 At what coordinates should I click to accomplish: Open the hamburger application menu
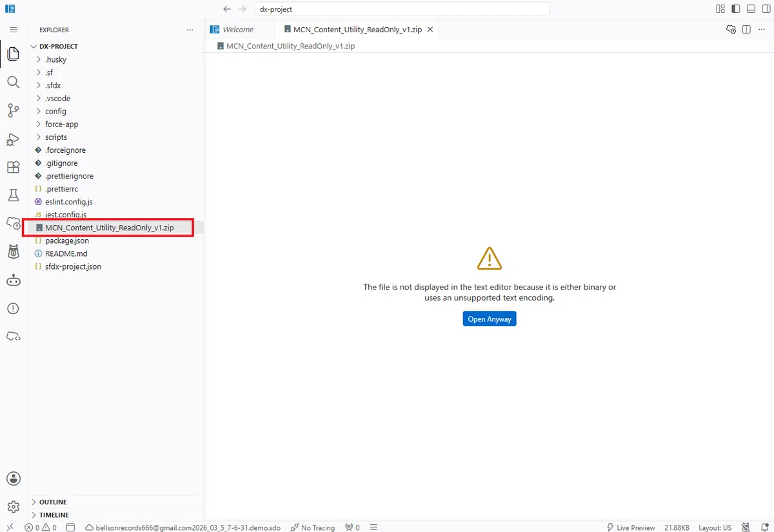[x=13, y=30]
